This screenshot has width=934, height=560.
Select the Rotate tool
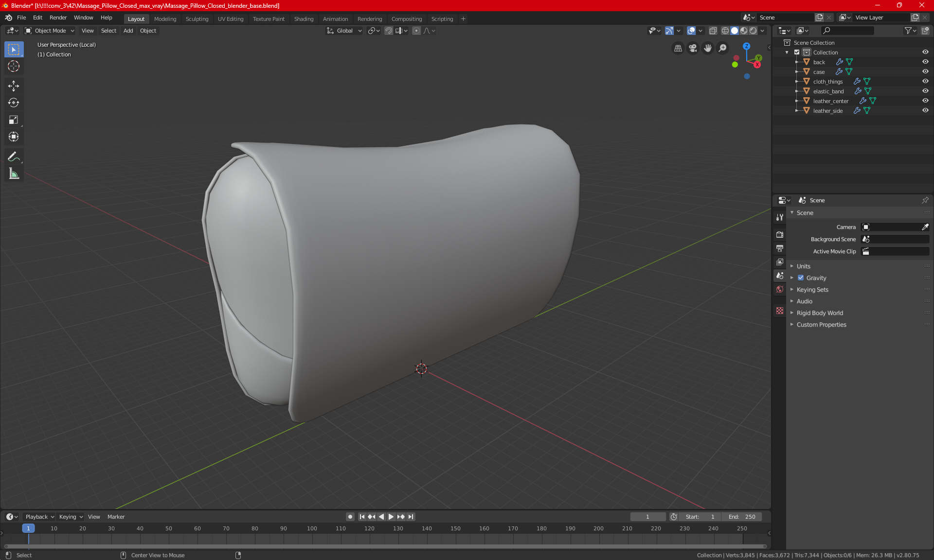(x=14, y=103)
